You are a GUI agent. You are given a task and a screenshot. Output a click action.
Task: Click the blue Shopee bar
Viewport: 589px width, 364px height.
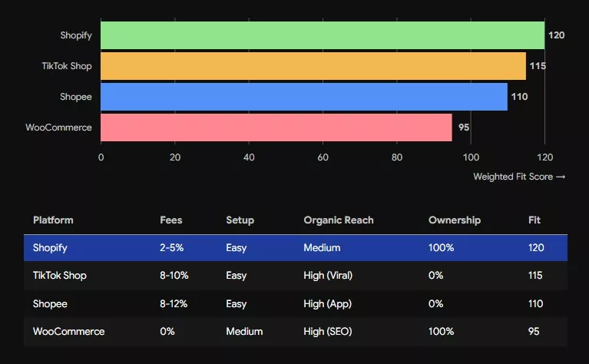pos(304,97)
